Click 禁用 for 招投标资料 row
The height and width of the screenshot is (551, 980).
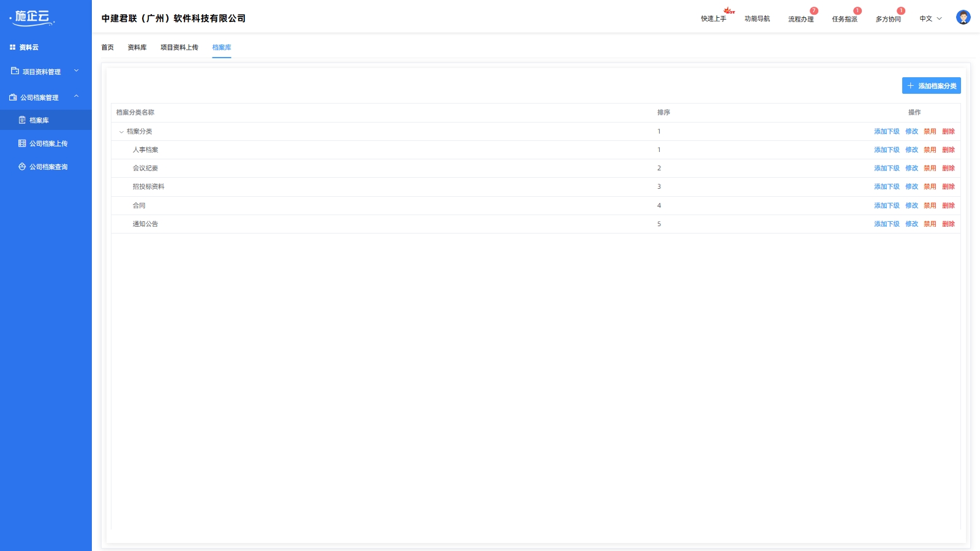930,186
